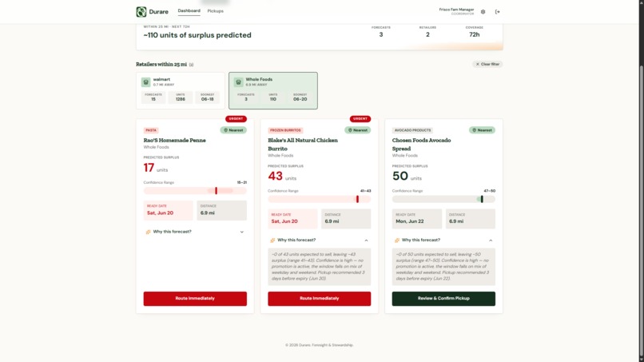644x362 pixels.
Task: Click the 43 units predicted surplus
Action: [282, 177]
